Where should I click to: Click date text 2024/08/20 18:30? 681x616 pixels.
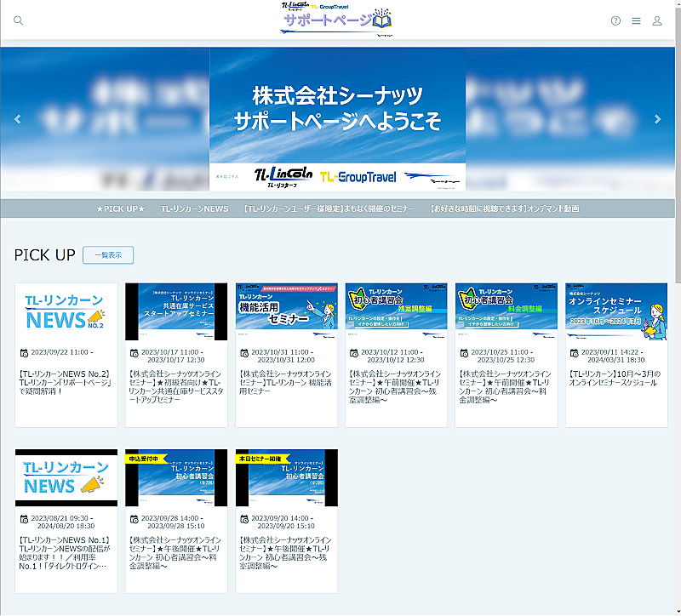(66, 526)
